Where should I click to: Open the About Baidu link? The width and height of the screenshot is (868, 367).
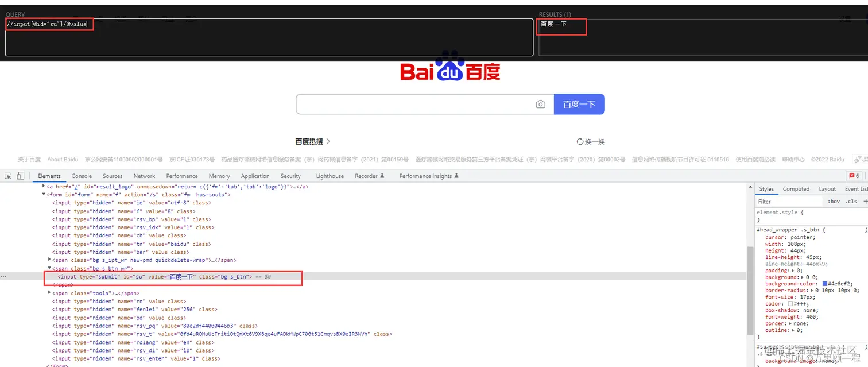[x=62, y=159]
